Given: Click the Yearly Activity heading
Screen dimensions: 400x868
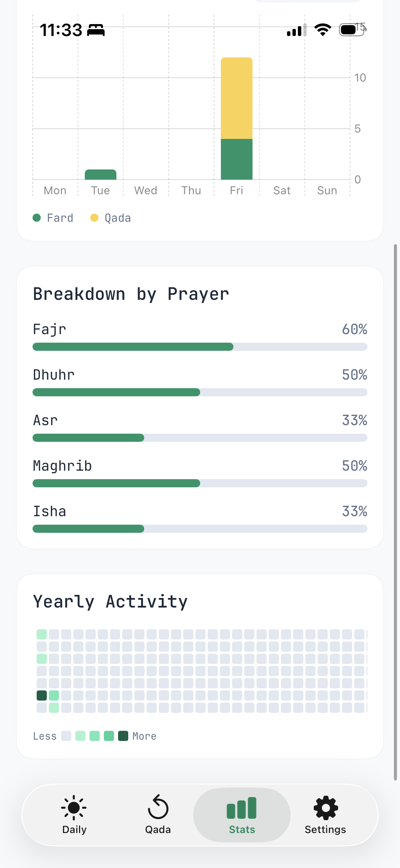Looking at the screenshot, I should tap(110, 601).
